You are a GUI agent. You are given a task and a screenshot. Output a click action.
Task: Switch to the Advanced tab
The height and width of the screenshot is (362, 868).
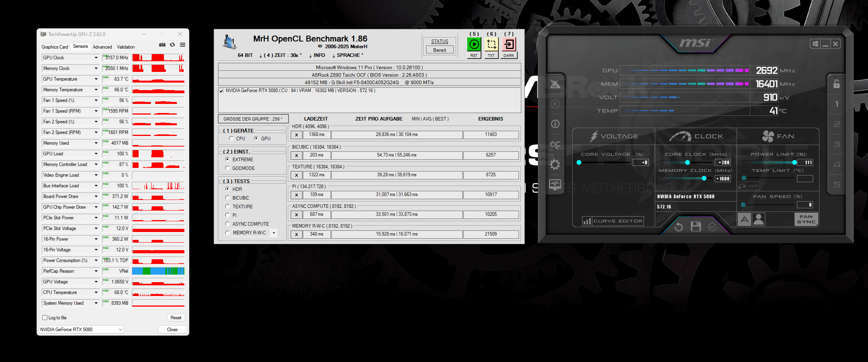(x=102, y=47)
